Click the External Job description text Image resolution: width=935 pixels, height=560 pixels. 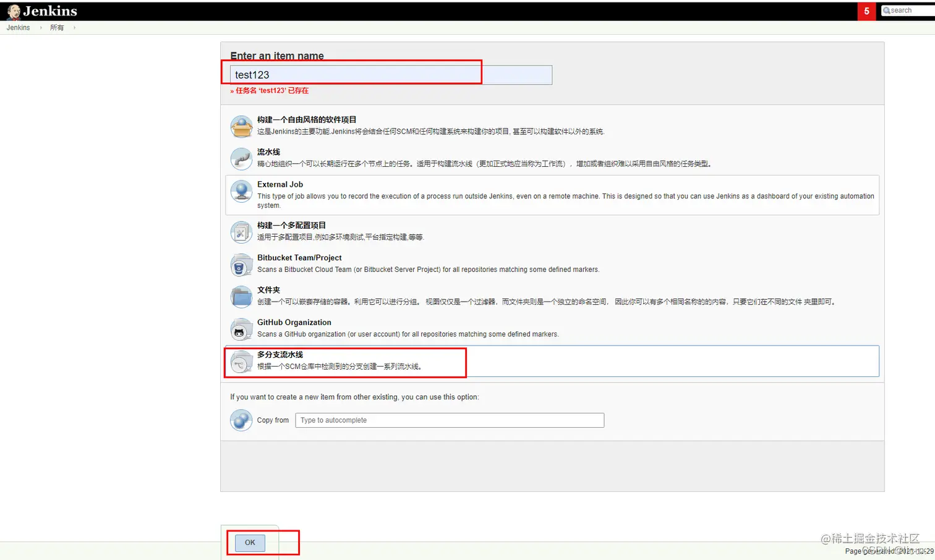(566, 201)
